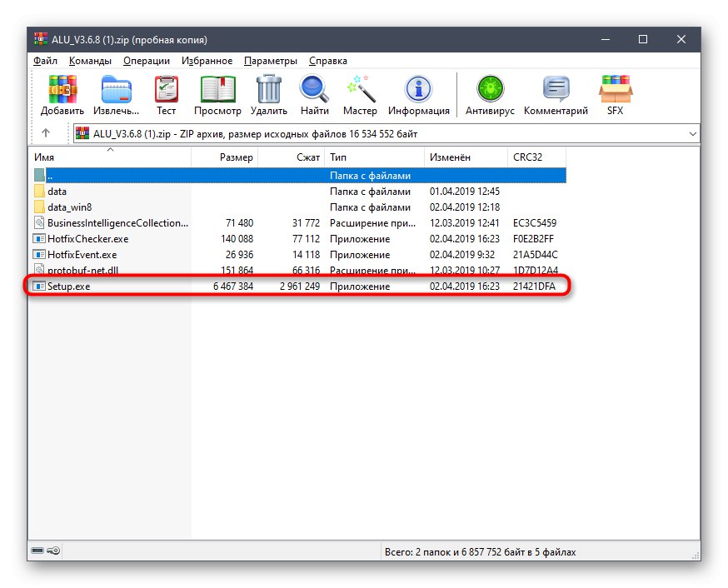
Task: Sort by the Размер column header
Action: pyautogui.click(x=224, y=157)
